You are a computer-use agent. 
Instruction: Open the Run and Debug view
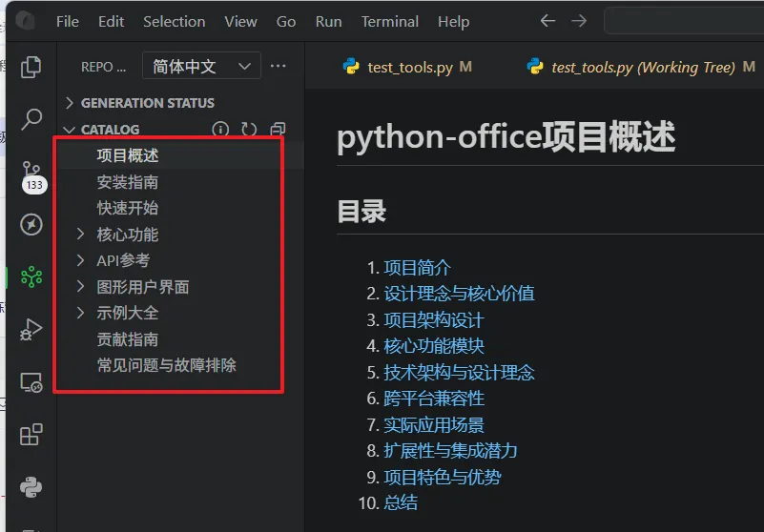coord(31,329)
